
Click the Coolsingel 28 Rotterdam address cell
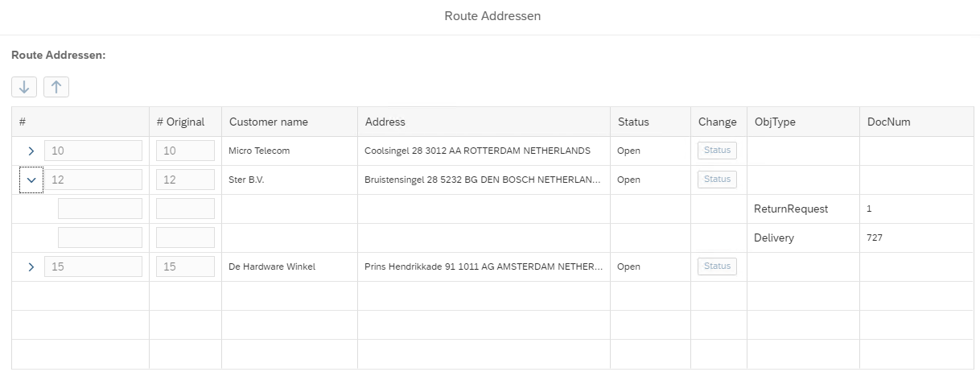click(477, 151)
